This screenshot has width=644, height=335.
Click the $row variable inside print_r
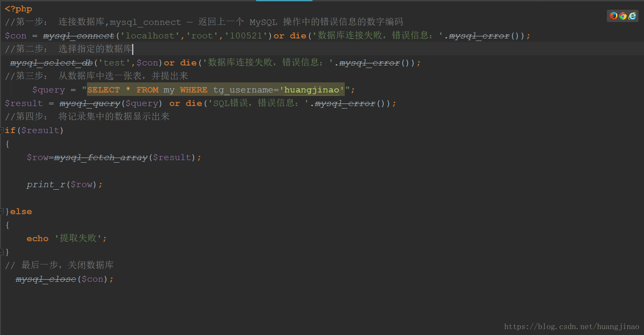[x=81, y=185]
